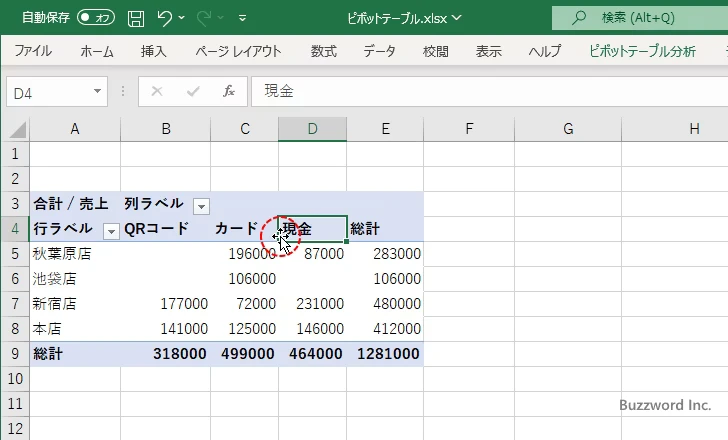This screenshot has height=440, width=728.
Task: Click the 総計 header cell in row 4
Action: click(x=385, y=229)
